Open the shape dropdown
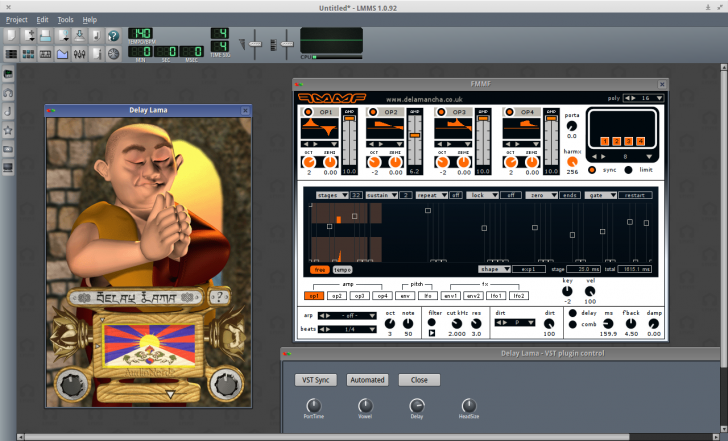The height and width of the screenshot is (441, 728). click(x=494, y=269)
